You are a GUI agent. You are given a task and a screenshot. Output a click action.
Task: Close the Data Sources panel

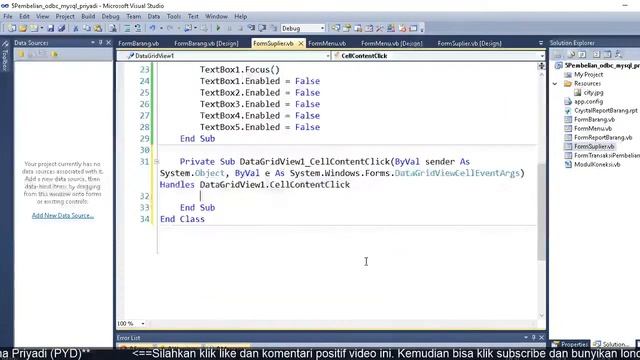(109, 42)
